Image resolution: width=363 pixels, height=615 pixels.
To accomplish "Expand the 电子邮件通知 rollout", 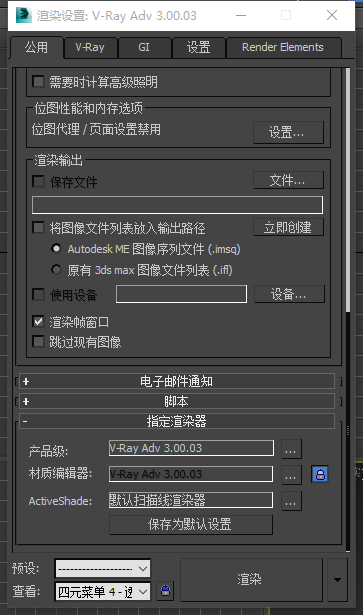I will tap(176, 381).
